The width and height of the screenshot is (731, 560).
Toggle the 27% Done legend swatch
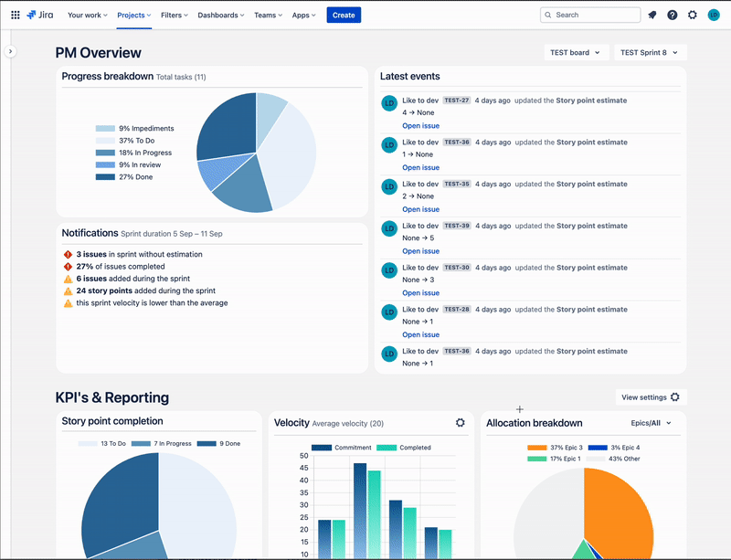(105, 176)
